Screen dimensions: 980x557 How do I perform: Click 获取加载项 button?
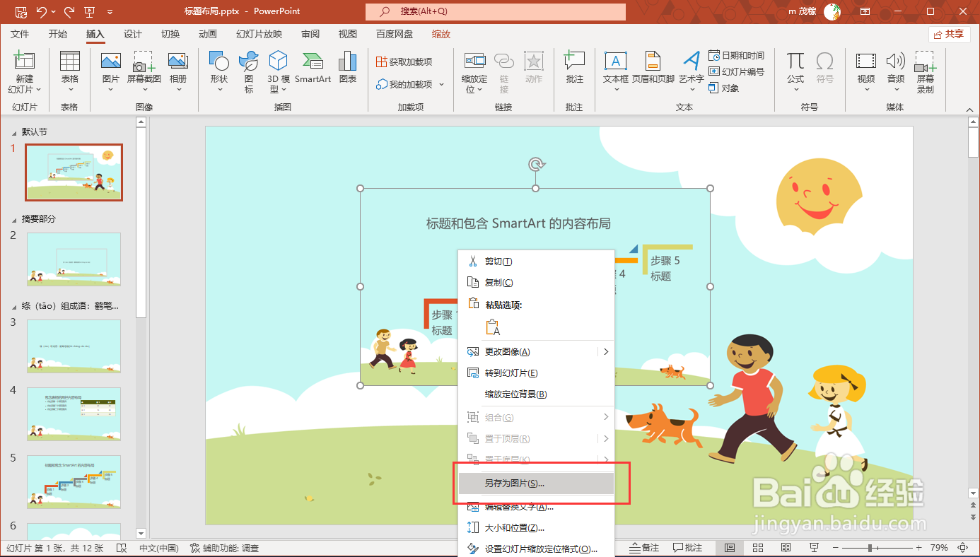tap(404, 61)
